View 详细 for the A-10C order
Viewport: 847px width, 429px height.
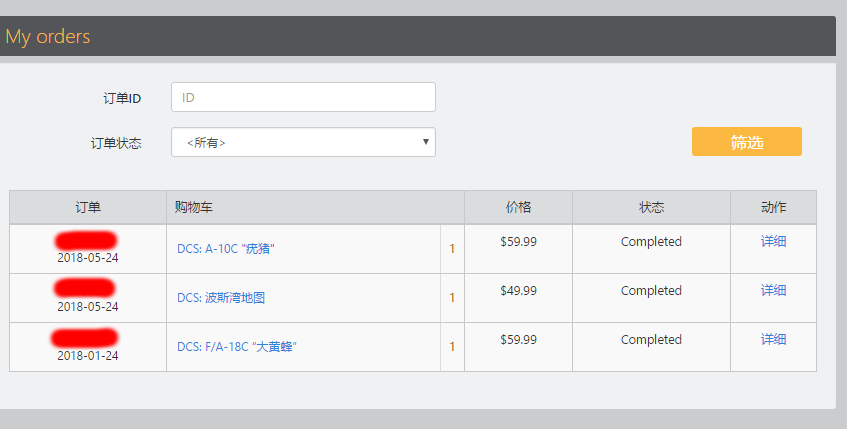[x=773, y=242]
